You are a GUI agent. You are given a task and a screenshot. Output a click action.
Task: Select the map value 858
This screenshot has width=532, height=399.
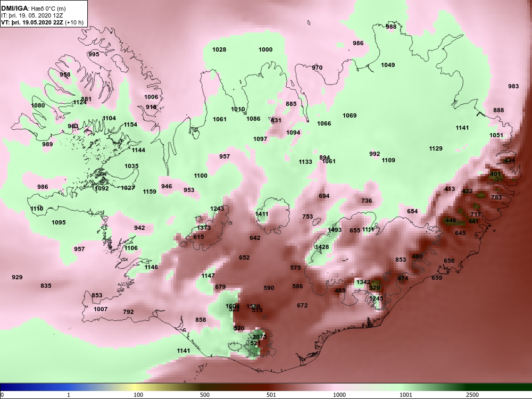tap(201, 320)
